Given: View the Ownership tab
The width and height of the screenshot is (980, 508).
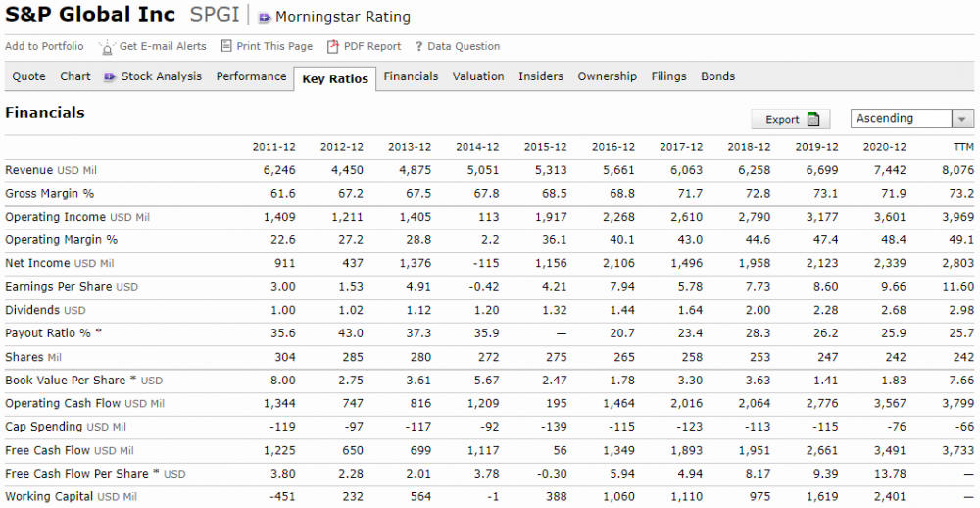Looking at the screenshot, I should coord(607,76).
